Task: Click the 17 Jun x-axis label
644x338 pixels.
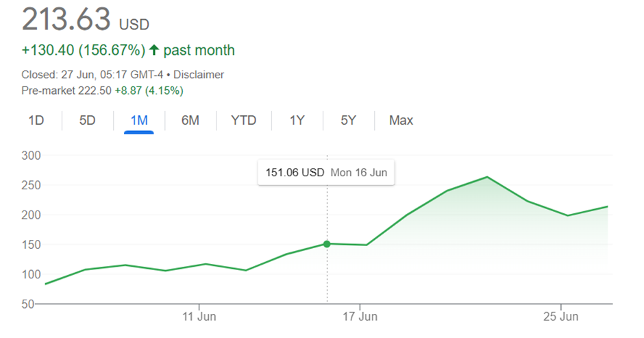Action: coord(360,317)
